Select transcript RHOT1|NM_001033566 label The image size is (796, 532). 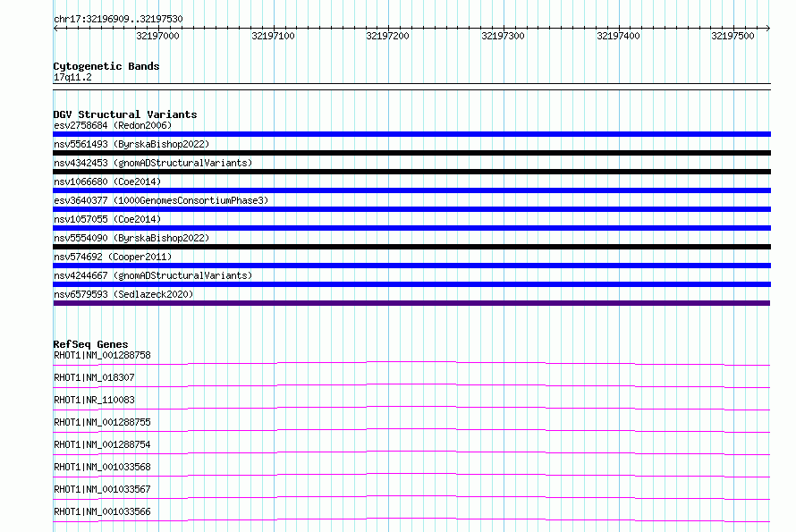click(102, 511)
